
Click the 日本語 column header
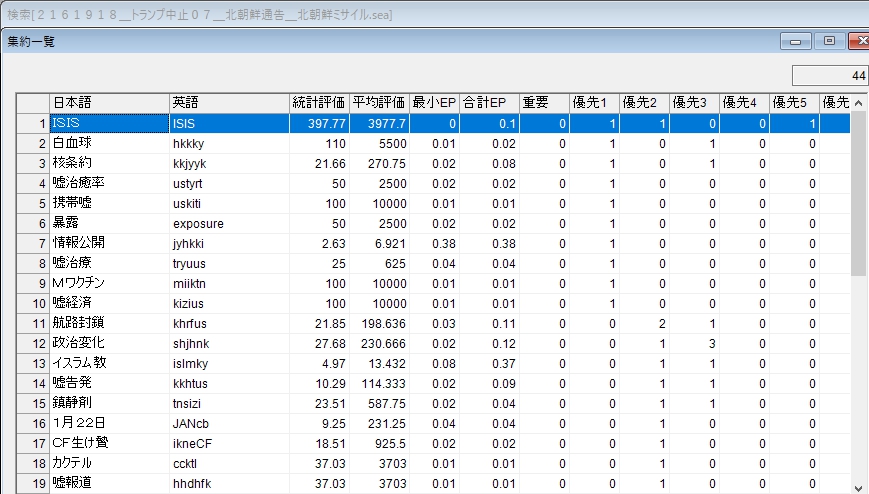(109, 103)
